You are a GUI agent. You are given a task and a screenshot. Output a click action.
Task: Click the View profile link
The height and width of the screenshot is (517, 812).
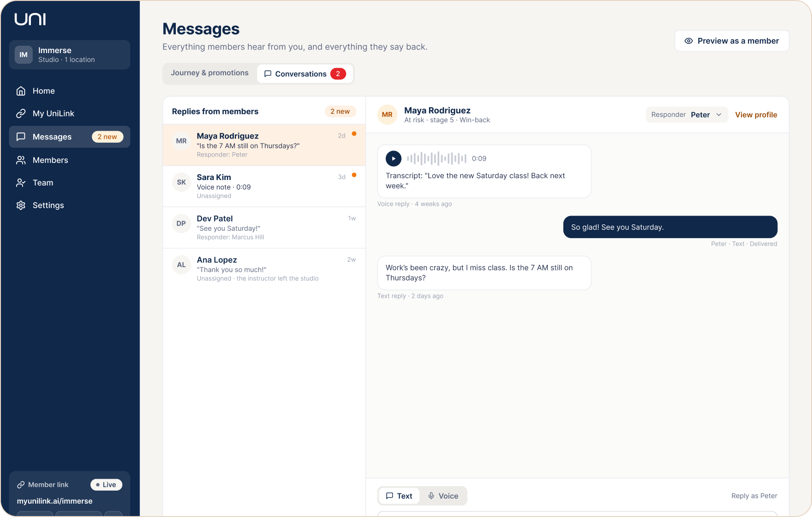click(x=756, y=115)
